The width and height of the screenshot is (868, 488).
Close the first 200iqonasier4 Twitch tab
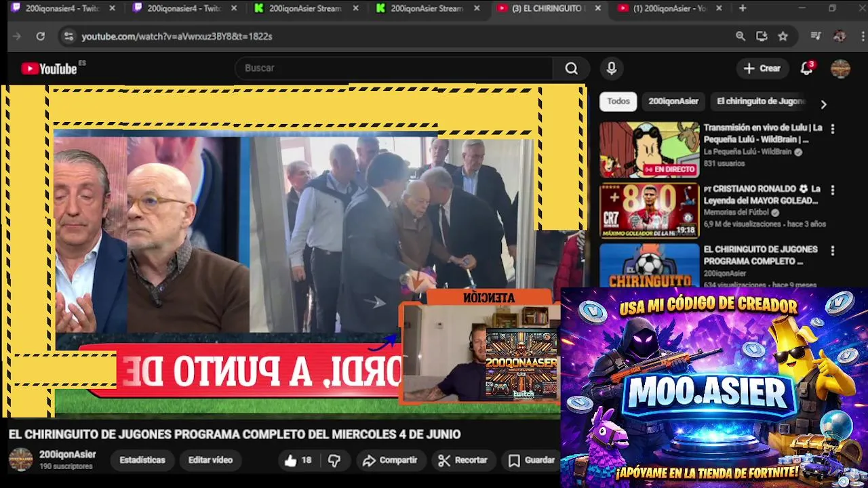[112, 8]
